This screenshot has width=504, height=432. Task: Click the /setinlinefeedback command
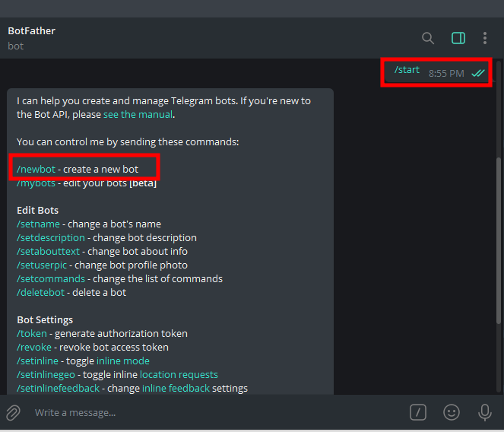pyautogui.click(x=59, y=388)
